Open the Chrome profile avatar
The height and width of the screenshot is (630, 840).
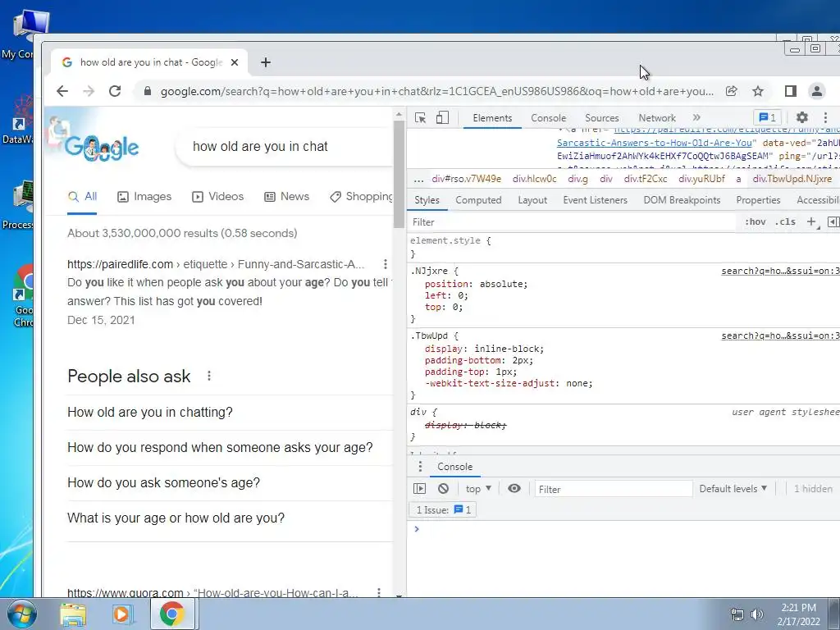click(x=816, y=91)
